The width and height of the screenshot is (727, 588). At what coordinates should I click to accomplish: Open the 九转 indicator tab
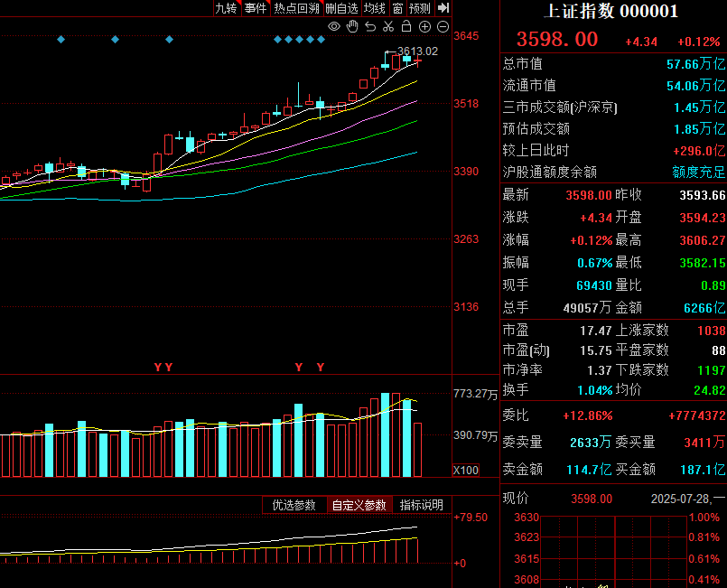pyautogui.click(x=226, y=8)
